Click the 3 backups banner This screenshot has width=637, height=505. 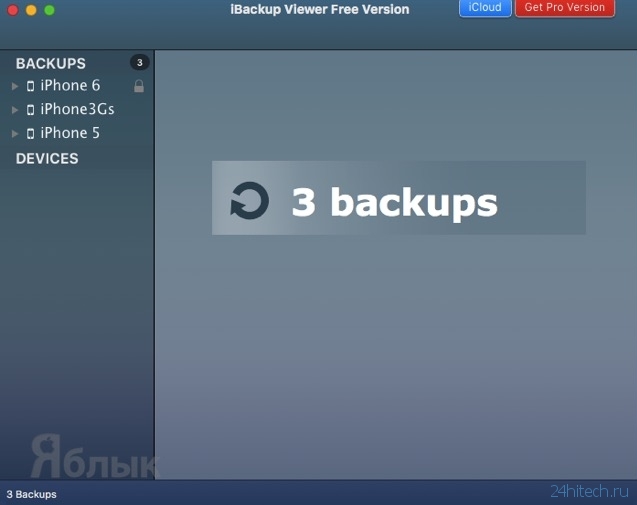pyautogui.click(x=399, y=198)
